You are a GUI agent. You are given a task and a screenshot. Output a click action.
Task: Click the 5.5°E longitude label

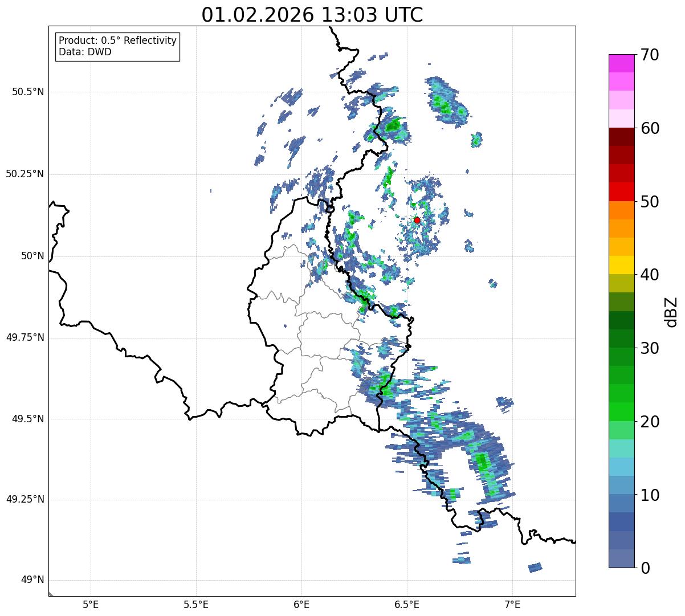[x=196, y=604]
